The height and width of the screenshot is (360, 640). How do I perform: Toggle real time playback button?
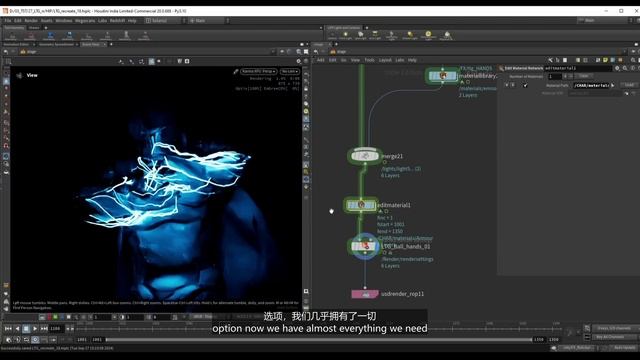(35, 340)
